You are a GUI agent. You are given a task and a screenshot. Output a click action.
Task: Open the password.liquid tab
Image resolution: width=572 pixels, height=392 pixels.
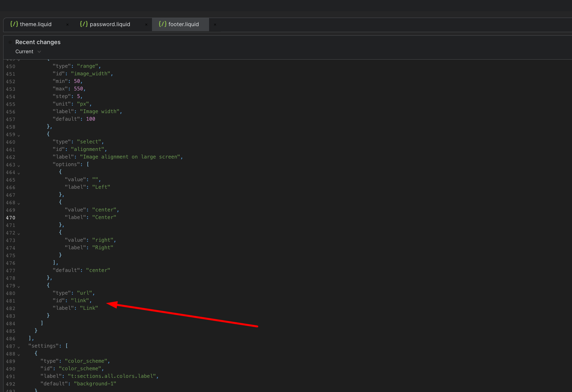tap(110, 24)
